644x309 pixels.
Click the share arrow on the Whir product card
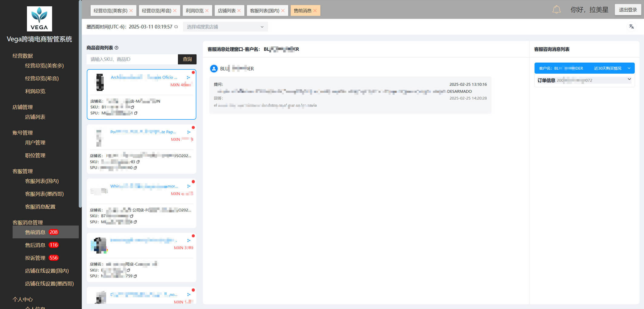(189, 186)
